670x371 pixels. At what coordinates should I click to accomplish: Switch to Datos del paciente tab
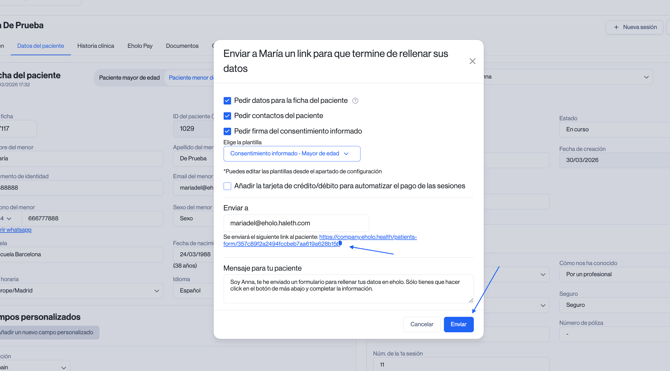click(41, 46)
